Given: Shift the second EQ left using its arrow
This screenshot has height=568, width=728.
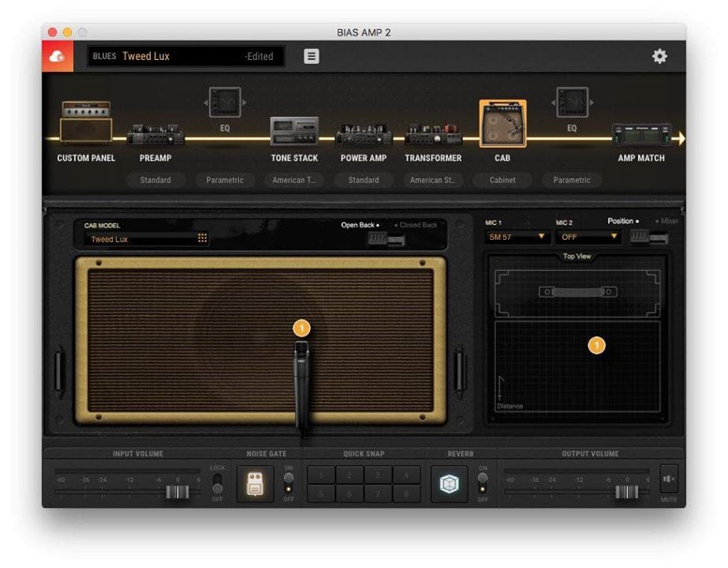Looking at the screenshot, I should tap(552, 103).
